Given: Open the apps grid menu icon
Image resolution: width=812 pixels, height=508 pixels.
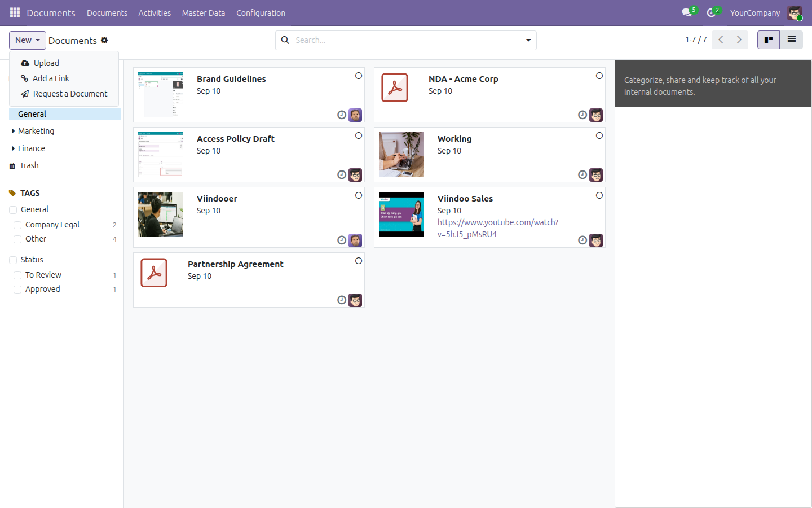Looking at the screenshot, I should (x=15, y=12).
